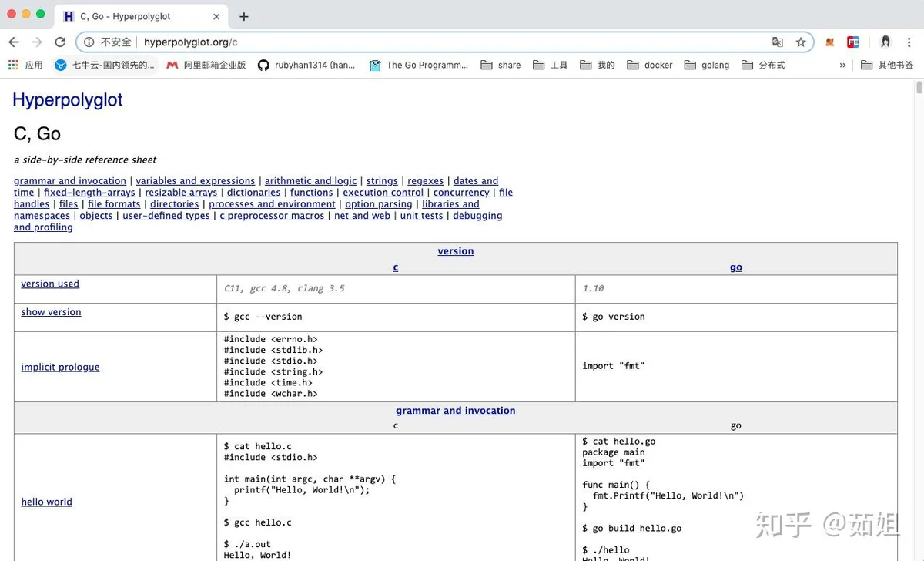Screen dimensions: 924x561
Task: Expand the hidden bookmarks chevron
Action: pyautogui.click(x=842, y=66)
